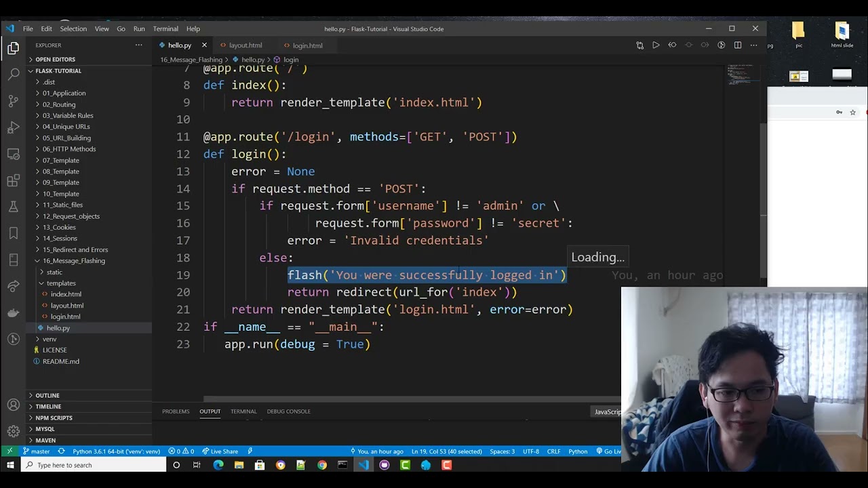Collapse the FLASK-TUTORIAL root folder
Screen dimensions: 868x488
(x=90, y=70)
